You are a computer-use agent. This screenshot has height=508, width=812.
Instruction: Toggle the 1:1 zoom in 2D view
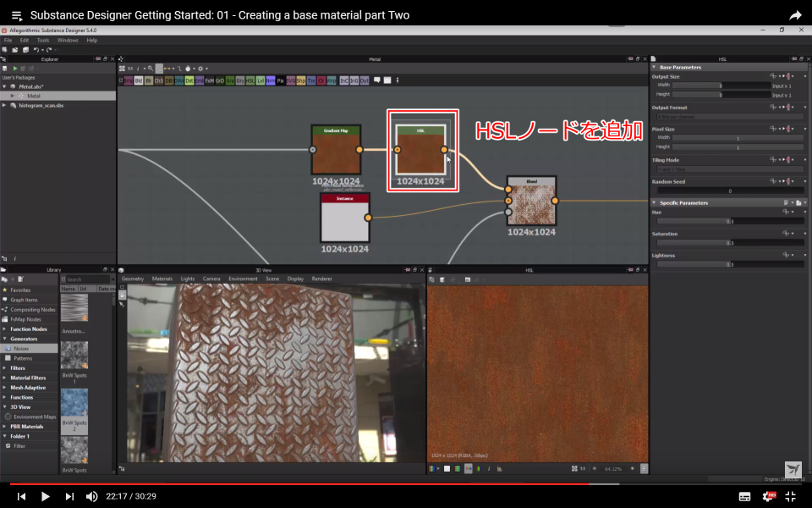(x=583, y=468)
